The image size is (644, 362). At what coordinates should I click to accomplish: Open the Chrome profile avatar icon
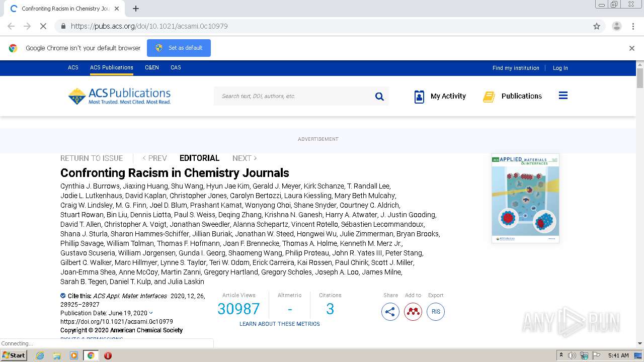pyautogui.click(x=616, y=26)
